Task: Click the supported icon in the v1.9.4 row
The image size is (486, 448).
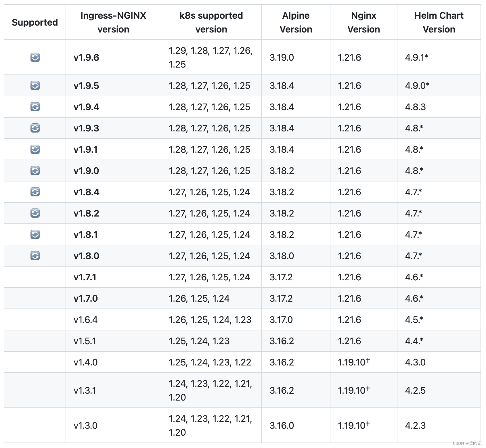Action: pyautogui.click(x=35, y=107)
